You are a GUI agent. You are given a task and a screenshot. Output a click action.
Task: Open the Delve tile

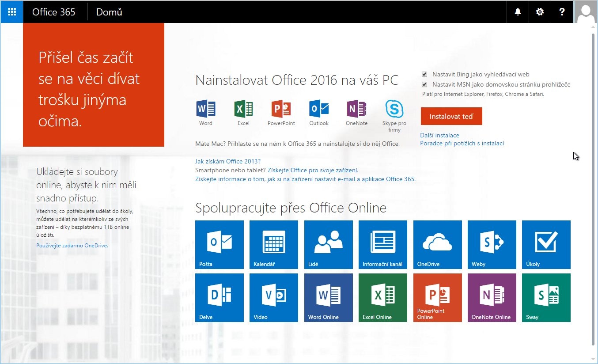(x=220, y=298)
